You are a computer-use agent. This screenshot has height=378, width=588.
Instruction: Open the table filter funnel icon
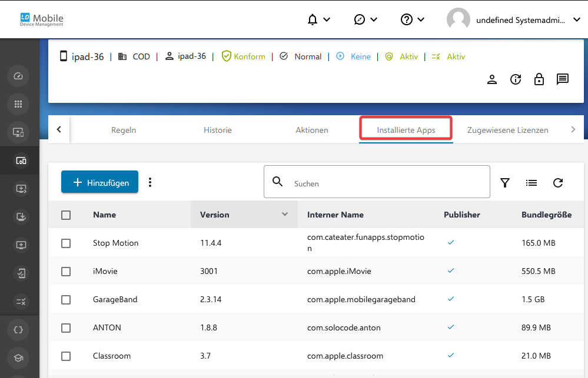pyautogui.click(x=505, y=183)
